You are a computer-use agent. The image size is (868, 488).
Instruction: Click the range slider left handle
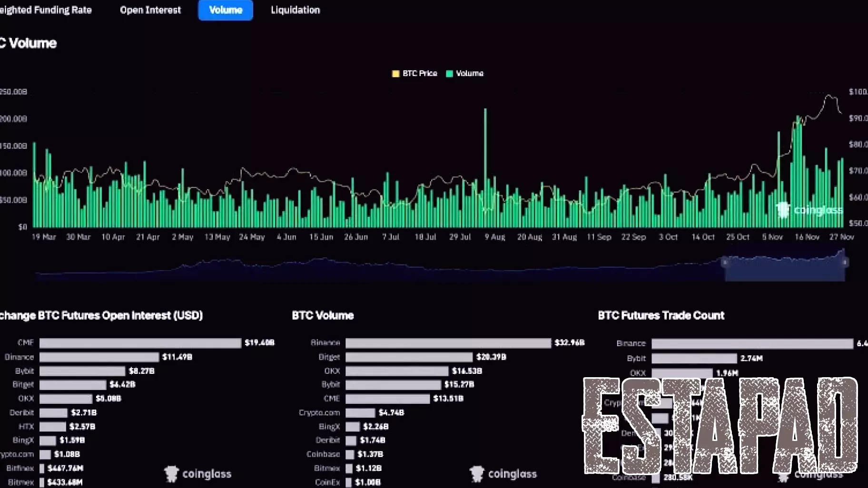click(x=725, y=262)
